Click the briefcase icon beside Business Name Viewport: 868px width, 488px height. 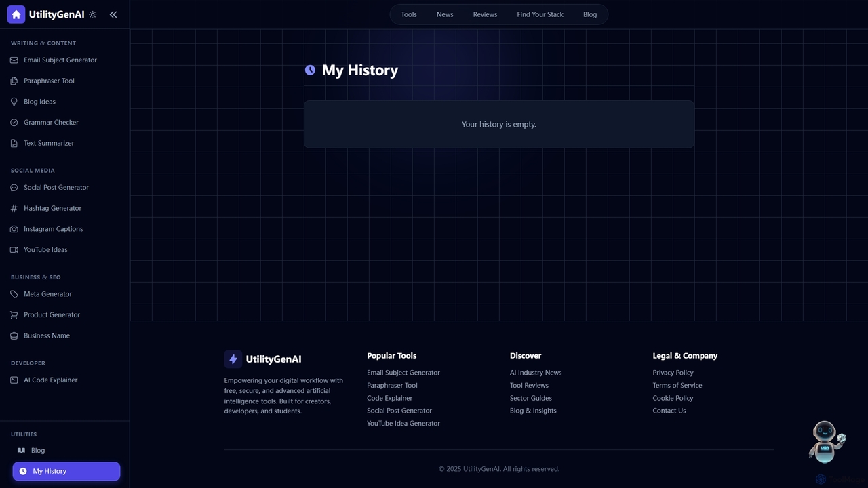[x=14, y=336]
